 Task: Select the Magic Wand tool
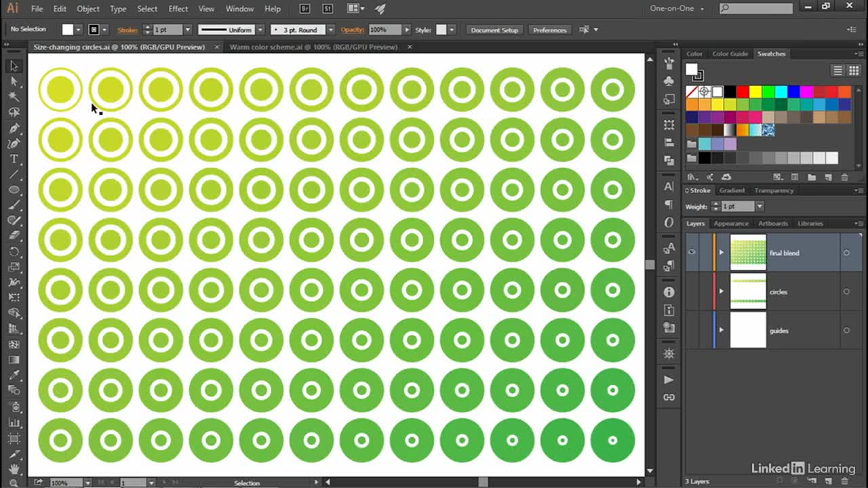(x=14, y=97)
